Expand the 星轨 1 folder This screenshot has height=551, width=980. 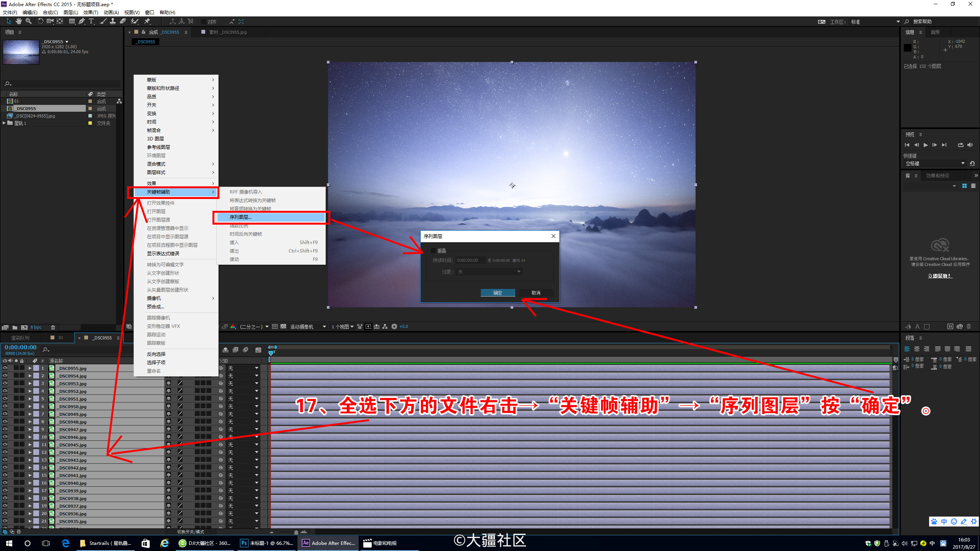pos(4,123)
